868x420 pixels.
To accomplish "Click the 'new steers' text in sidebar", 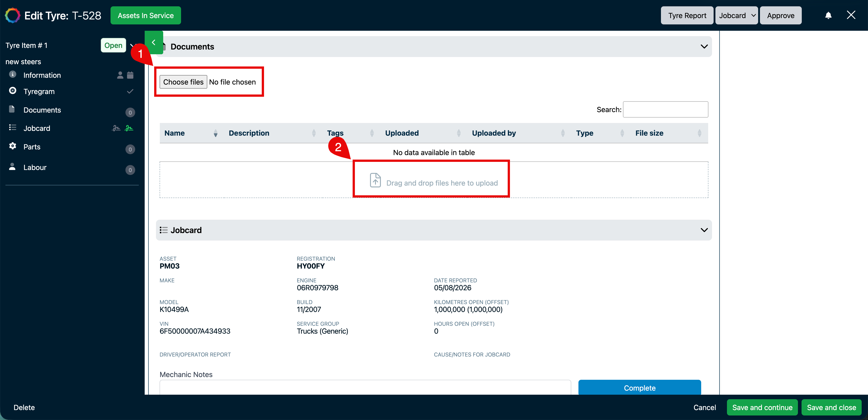I will click(23, 62).
